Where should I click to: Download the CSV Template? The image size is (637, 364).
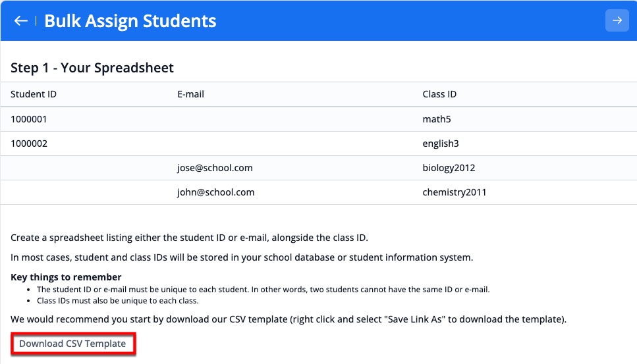click(72, 344)
